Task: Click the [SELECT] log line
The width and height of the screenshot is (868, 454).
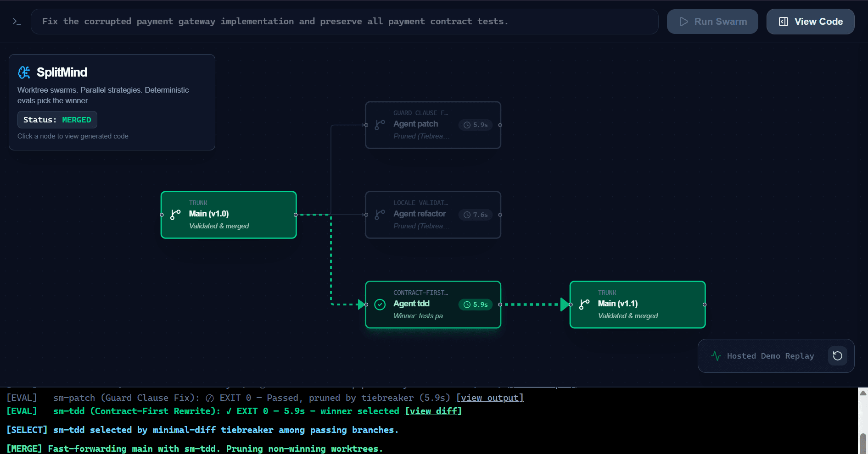Action: click(x=202, y=430)
